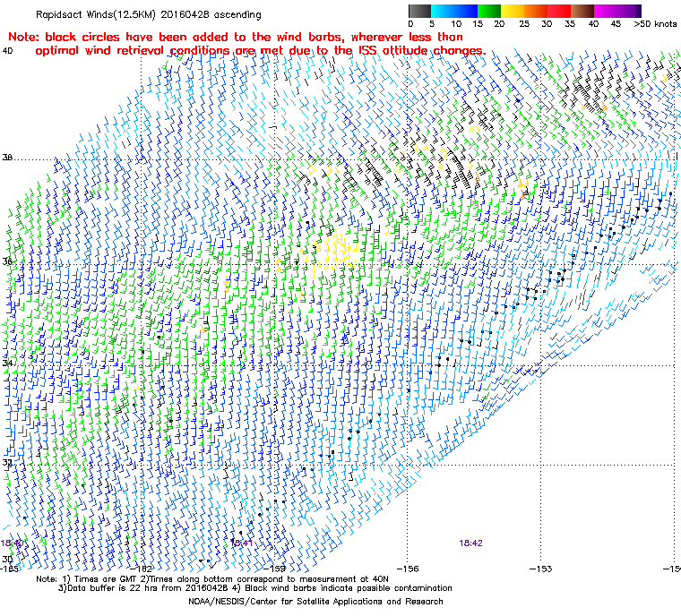
Task: Click the '34' latitude axis label
Action: point(7,363)
